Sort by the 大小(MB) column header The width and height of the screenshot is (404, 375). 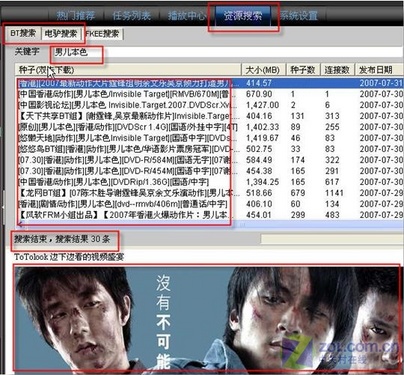263,70
